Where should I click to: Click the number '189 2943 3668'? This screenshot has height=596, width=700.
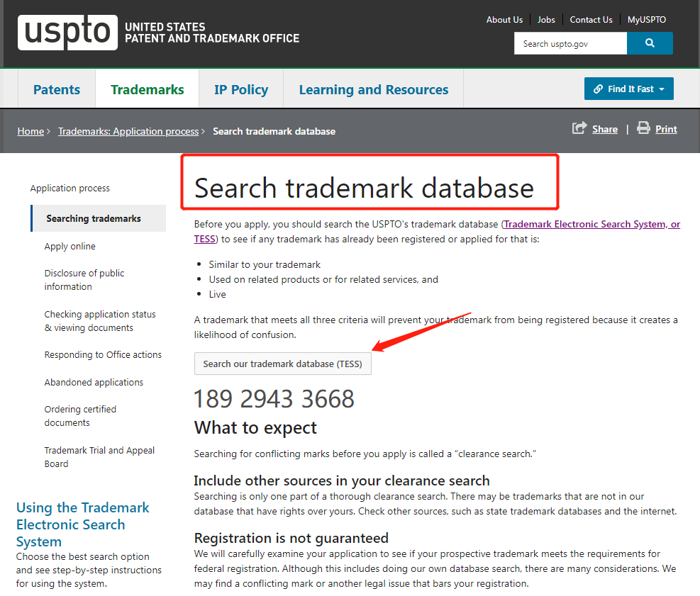tap(274, 398)
